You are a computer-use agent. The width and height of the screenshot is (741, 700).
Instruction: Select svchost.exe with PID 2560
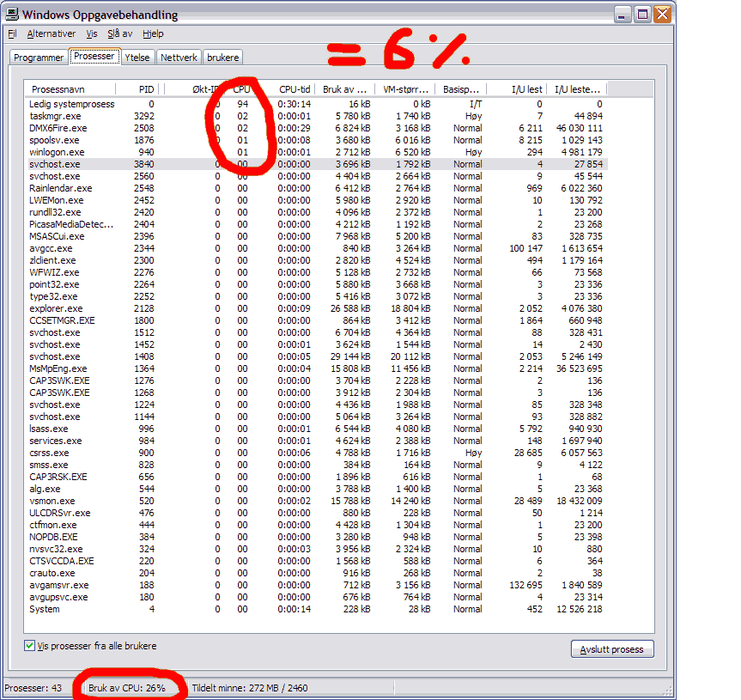tap(316, 176)
